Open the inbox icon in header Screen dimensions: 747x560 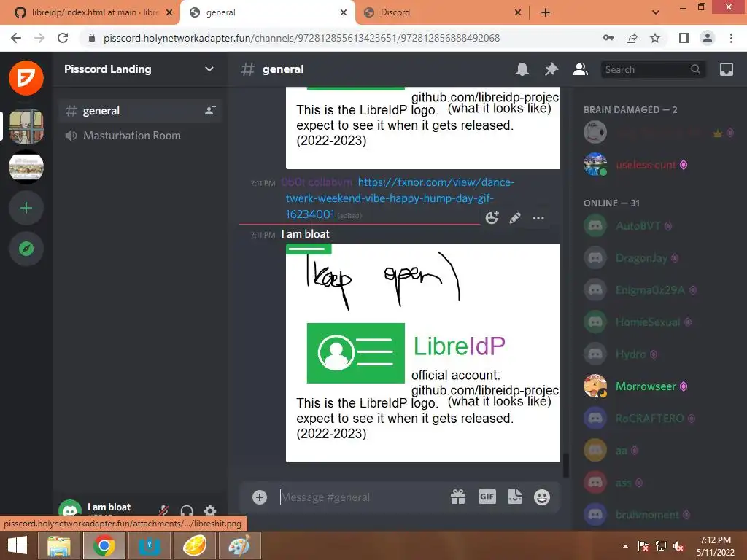pyautogui.click(x=727, y=69)
